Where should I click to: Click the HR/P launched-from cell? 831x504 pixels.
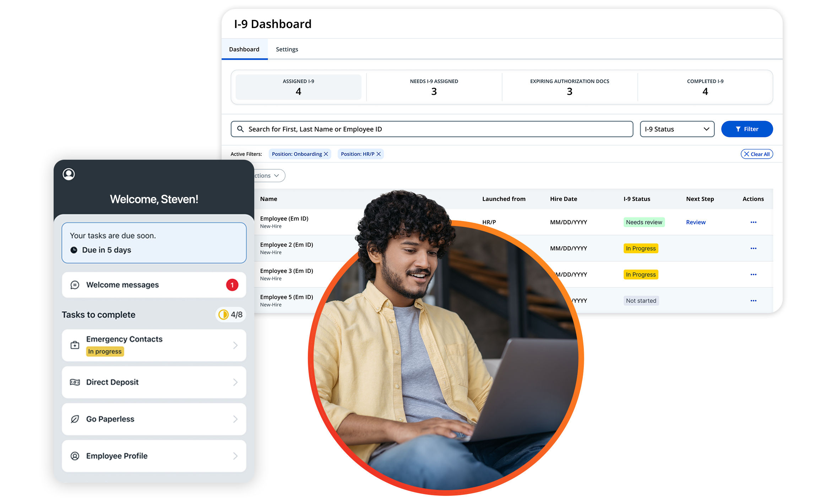pos(489,222)
